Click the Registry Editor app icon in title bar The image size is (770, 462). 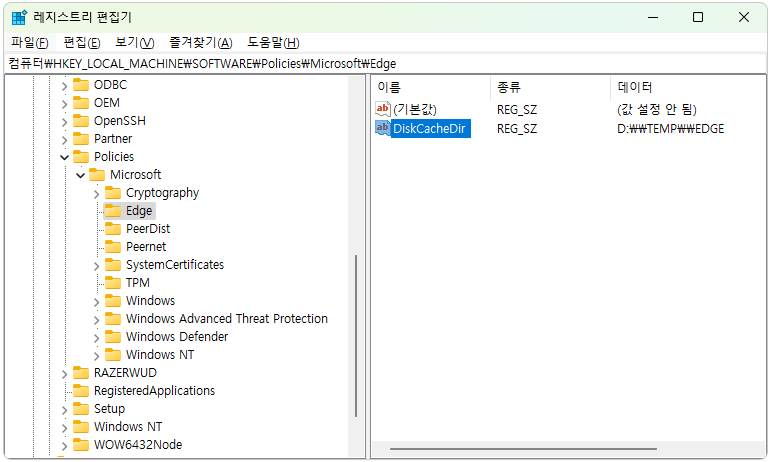click(19, 17)
